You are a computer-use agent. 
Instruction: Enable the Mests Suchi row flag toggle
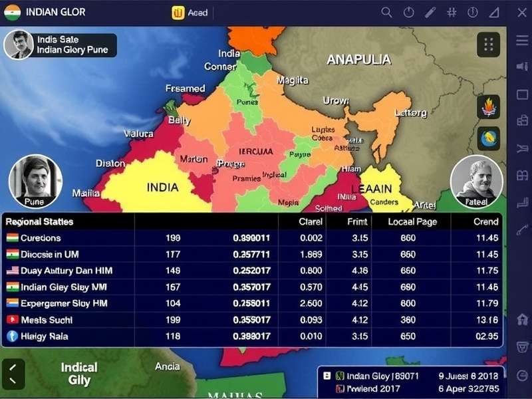11,318
